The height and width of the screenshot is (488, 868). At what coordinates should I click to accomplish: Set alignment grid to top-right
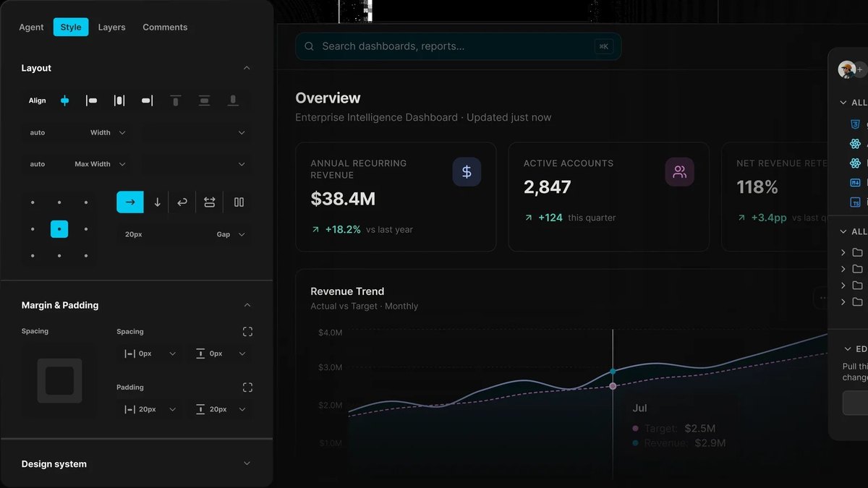[86, 202]
